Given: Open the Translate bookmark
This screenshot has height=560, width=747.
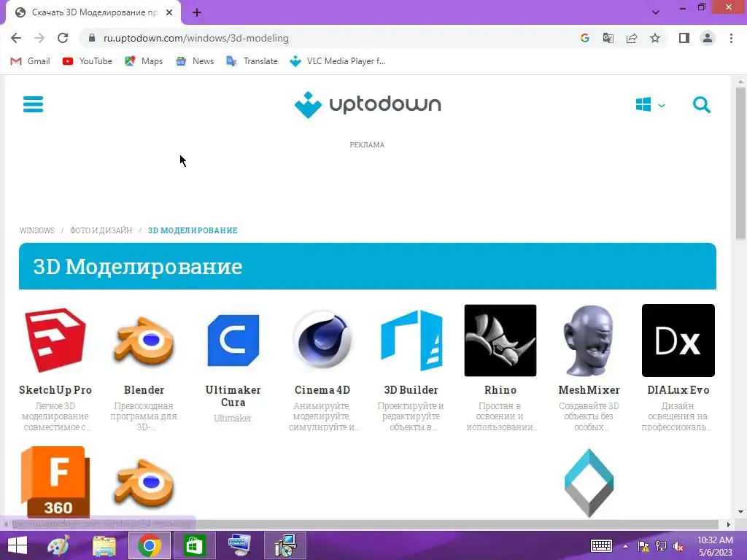Looking at the screenshot, I should point(252,61).
